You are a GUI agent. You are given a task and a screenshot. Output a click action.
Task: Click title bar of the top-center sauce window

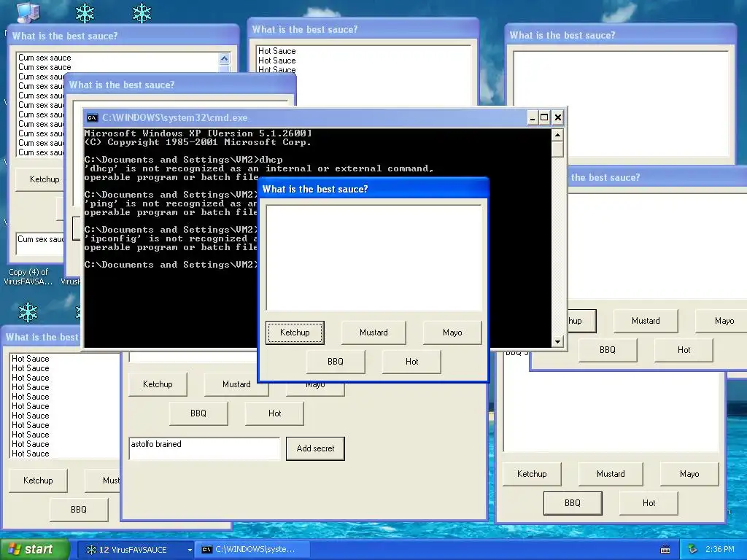(x=363, y=29)
